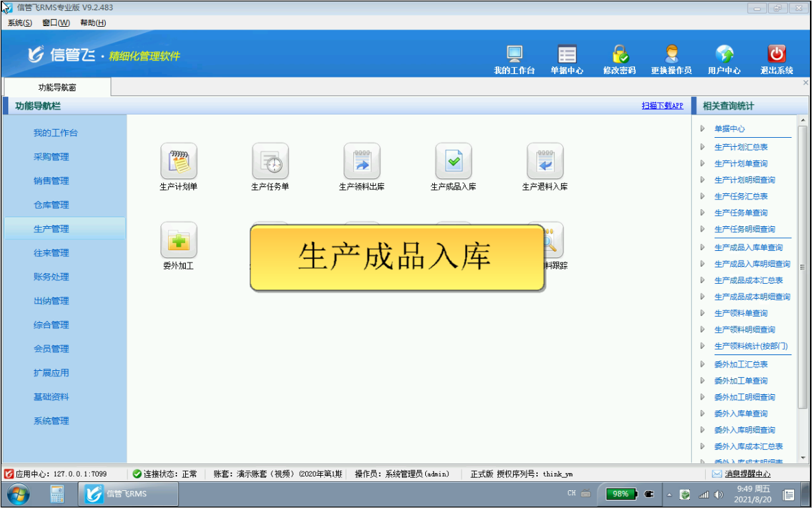Open 单据中心 from the top toolbar
812x508 pixels.
pos(567,55)
